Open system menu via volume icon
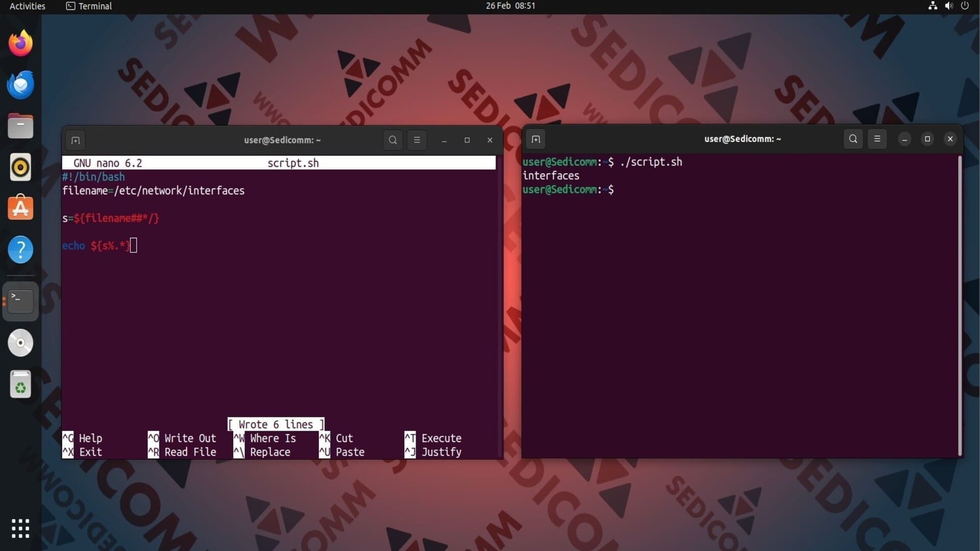Viewport: 980px width, 551px height. pos(948,6)
